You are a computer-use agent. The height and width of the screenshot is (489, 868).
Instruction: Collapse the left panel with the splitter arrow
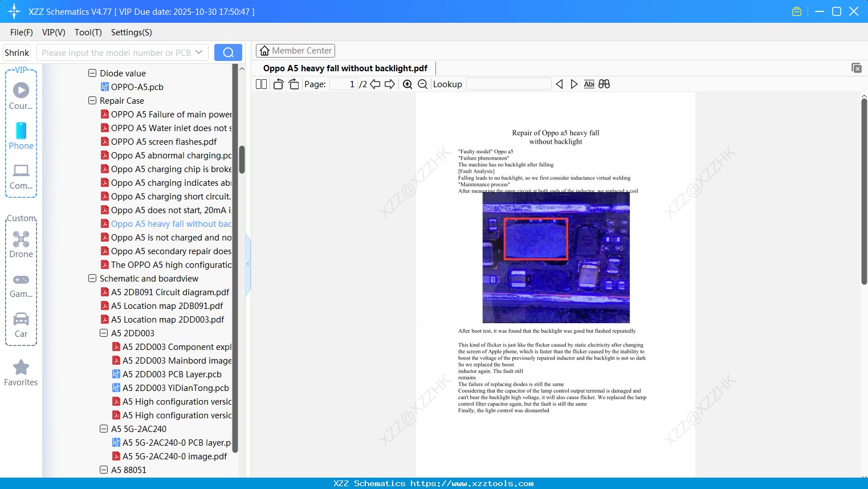248,264
